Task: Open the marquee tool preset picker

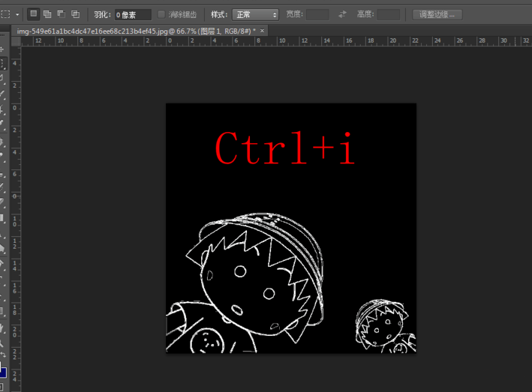Action: coord(6,14)
